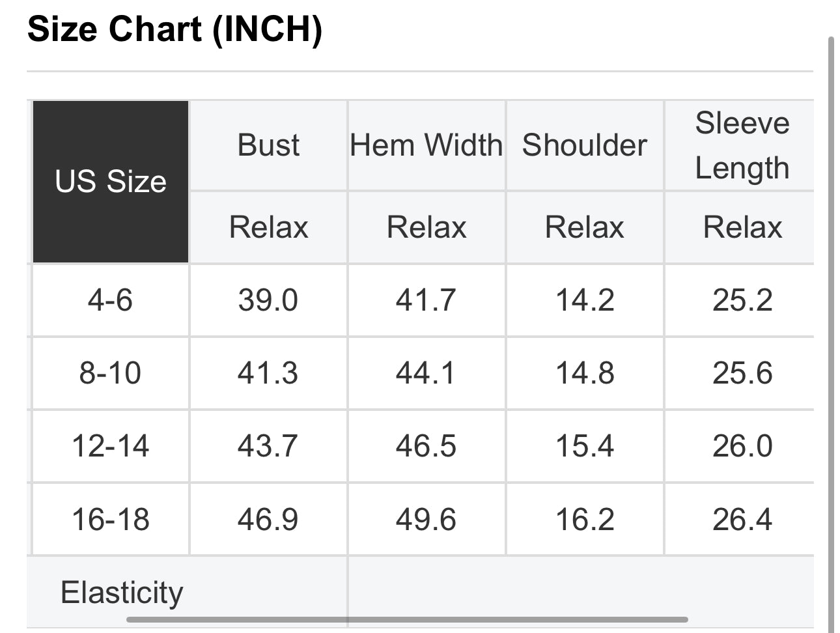The image size is (840, 633).
Task: Click the Shoulder column header
Action: pos(585,145)
